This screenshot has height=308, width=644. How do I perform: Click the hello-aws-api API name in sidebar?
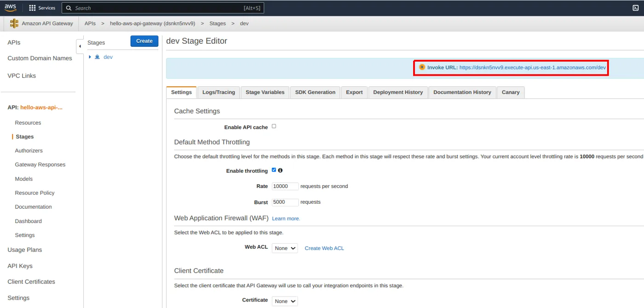click(x=41, y=108)
